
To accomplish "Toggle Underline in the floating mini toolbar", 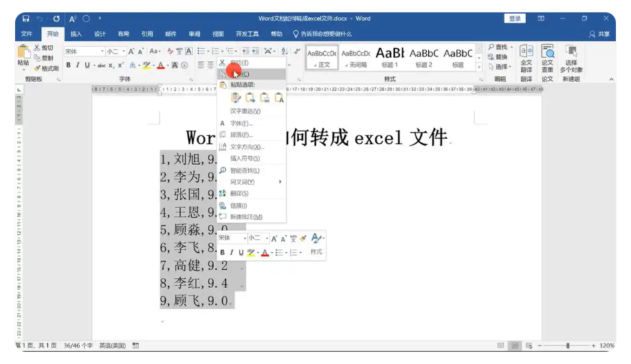I will point(241,253).
